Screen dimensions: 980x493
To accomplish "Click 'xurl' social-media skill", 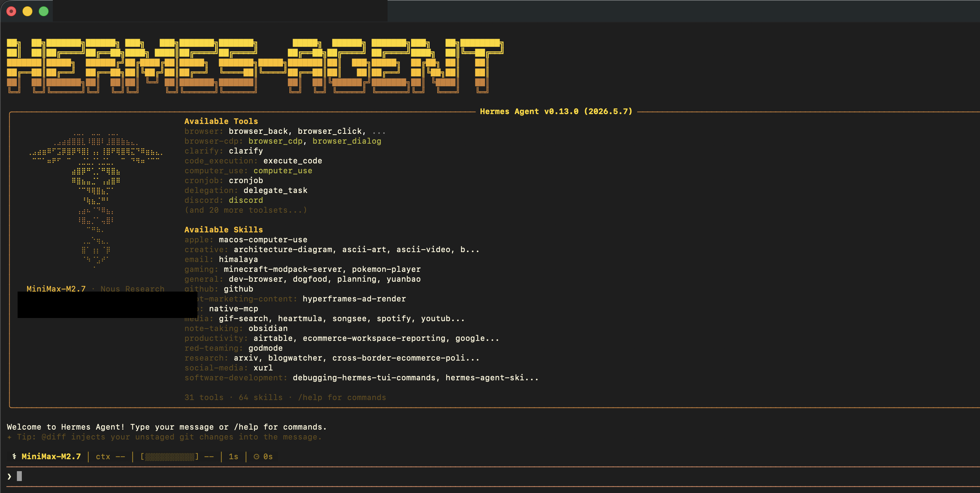I will click(263, 368).
